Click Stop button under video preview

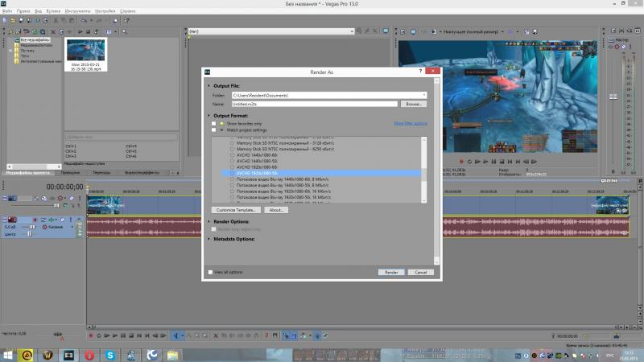point(502,162)
